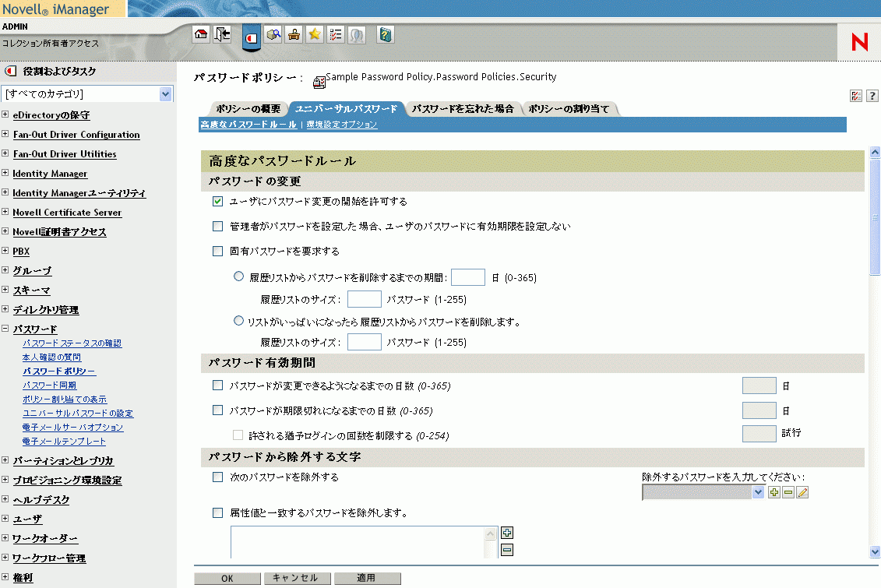Enable require unique passwords checkbox
The height and width of the screenshot is (588, 881).
[x=218, y=251]
